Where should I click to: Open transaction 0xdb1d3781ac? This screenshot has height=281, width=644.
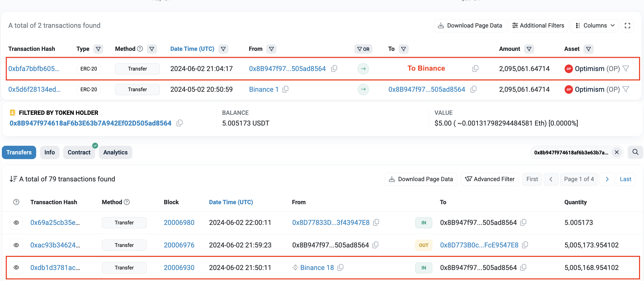point(55,268)
